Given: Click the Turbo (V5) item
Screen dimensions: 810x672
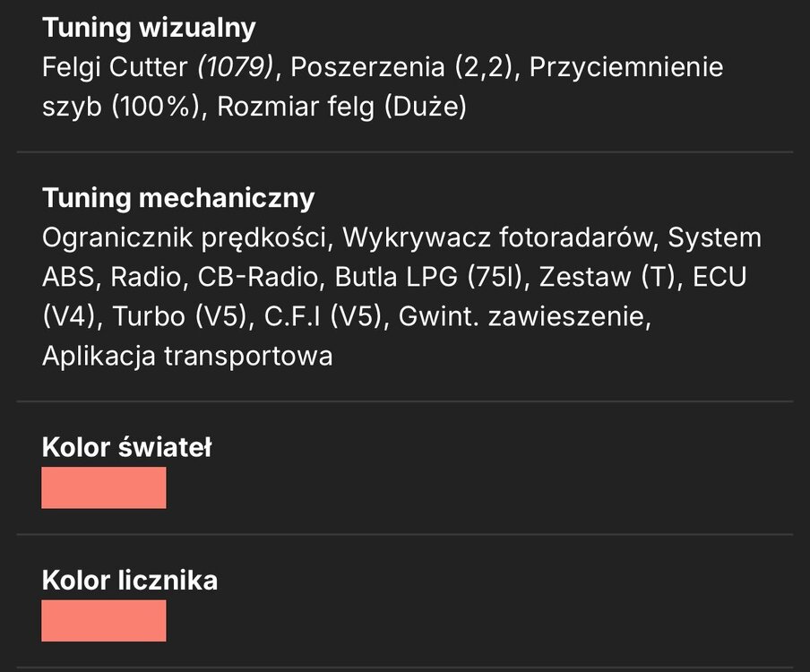Looking at the screenshot, I should (x=179, y=316).
